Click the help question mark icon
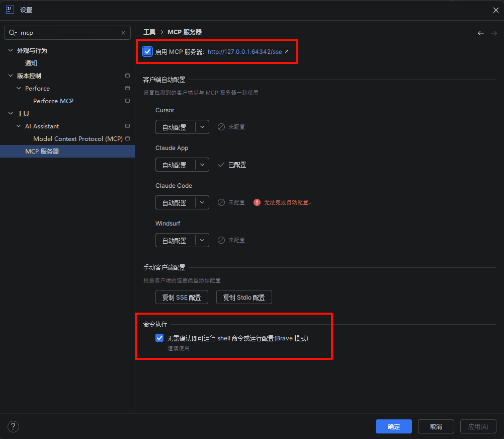 (x=13, y=426)
